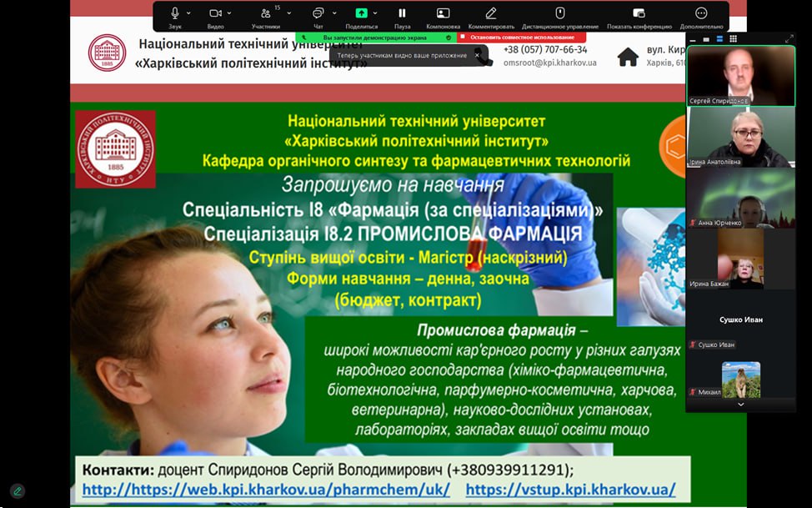
Task: Click 'Кафедра органічного синтезу' department title
Action: [416, 161]
